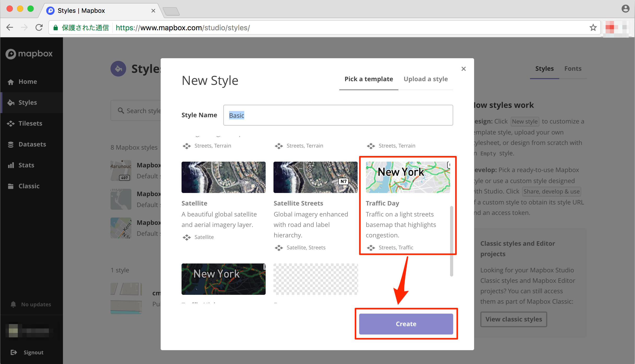Viewport: 635px width, 364px height.
Task: Choose the Traffic Day template thumbnail
Action: click(408, 177)
